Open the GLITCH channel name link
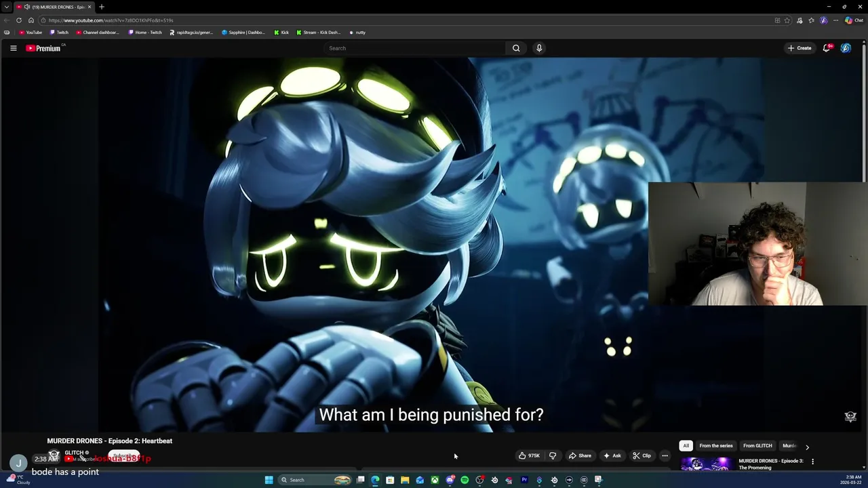The width and height of the screenshot is (868, 488). [74, 453]
